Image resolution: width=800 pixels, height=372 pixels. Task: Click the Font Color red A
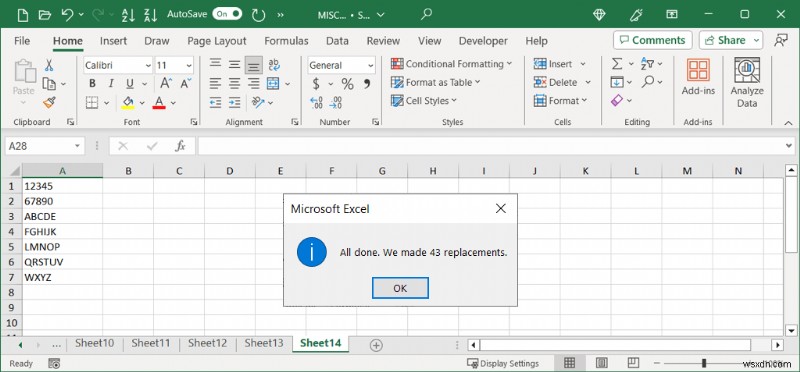[159, 103]
